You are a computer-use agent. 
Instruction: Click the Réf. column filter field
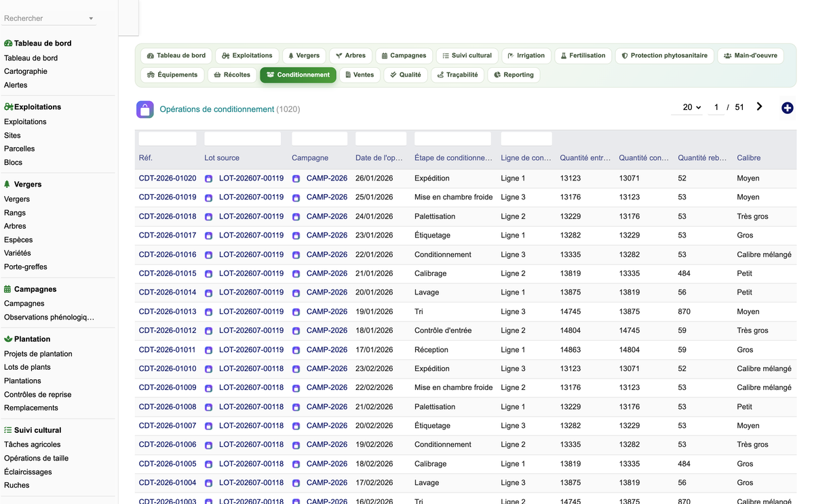pos(168,138)
